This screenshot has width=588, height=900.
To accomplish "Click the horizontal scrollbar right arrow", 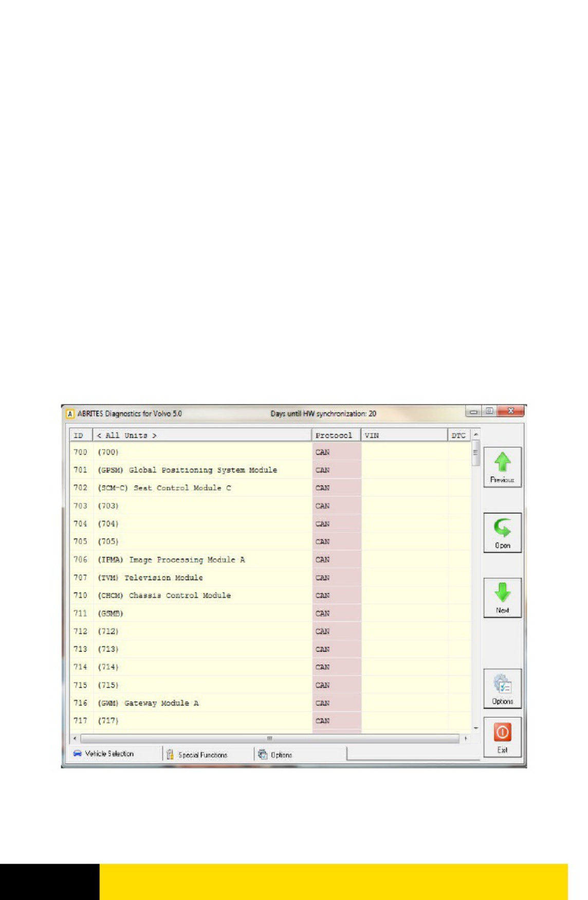I will (466, 739).
